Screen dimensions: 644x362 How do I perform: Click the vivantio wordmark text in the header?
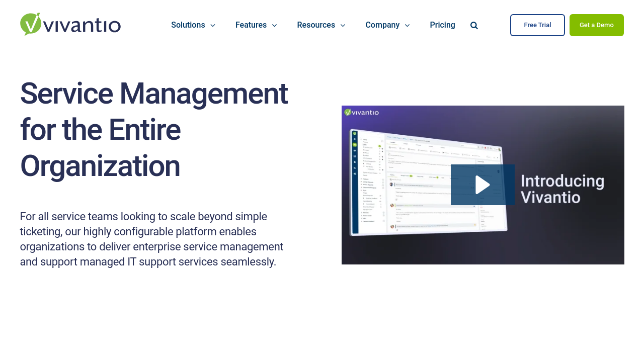pos(83,25)
